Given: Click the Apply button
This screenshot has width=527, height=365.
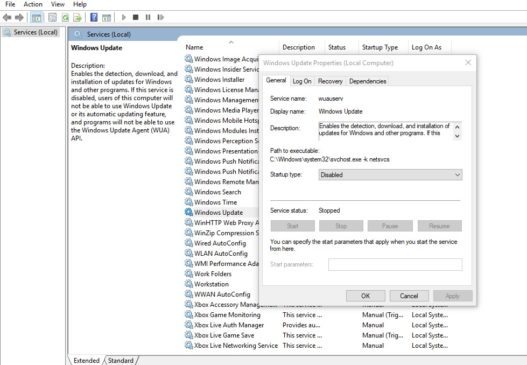Looking at the screenshot, I should pos(453,296).
